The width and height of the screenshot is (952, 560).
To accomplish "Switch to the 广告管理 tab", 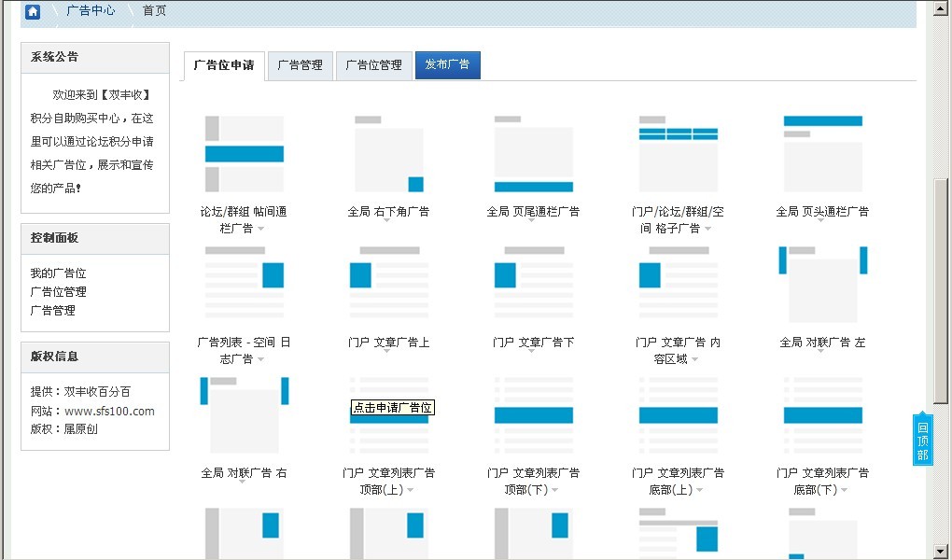I will [301, 65].
